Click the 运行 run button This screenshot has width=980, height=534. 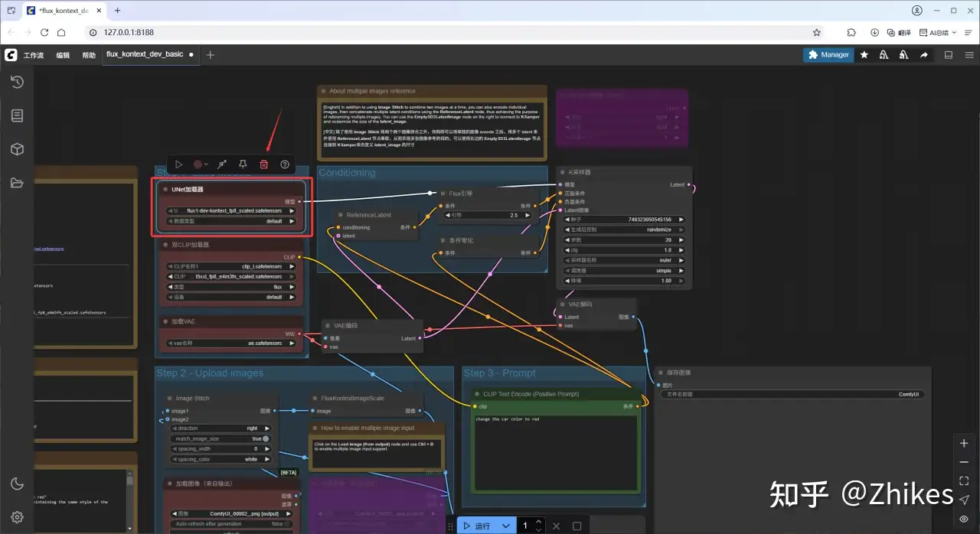tap(477, 526)
